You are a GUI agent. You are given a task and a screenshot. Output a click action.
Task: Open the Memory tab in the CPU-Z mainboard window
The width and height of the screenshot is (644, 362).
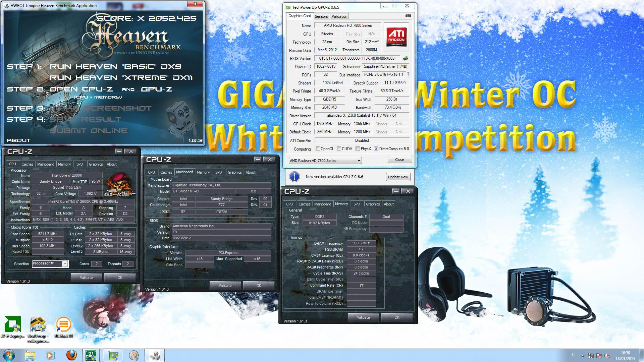coord(203,172)
